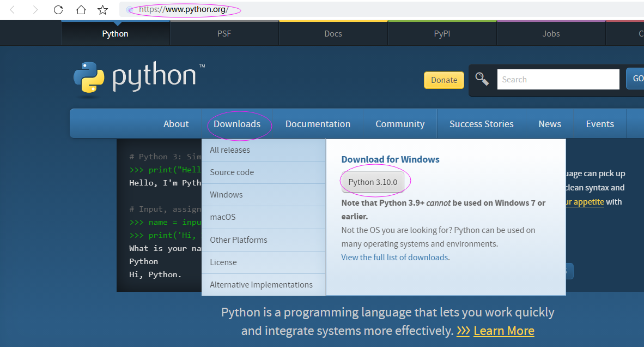Viewport: 644px width, 347px height.
Task: Click the yellow Donate button
Action: (x=444, y=80)
